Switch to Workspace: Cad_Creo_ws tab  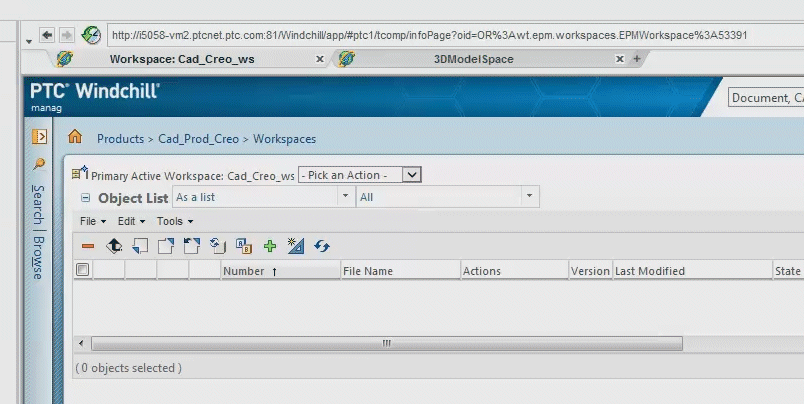coord(182,59)
